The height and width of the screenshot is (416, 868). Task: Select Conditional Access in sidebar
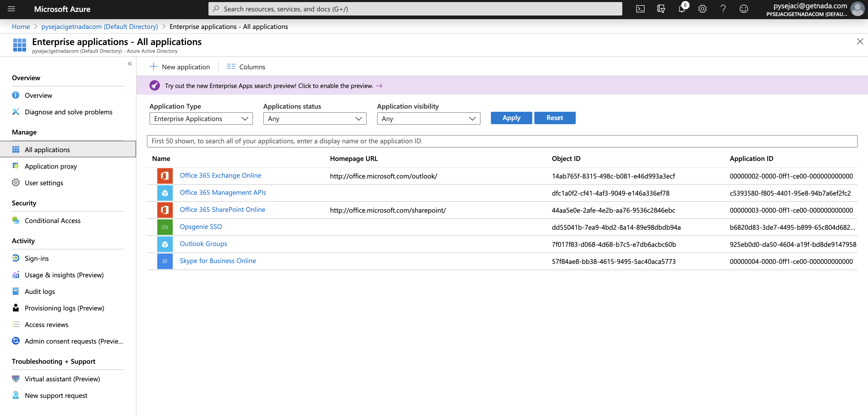pos(53,220)
